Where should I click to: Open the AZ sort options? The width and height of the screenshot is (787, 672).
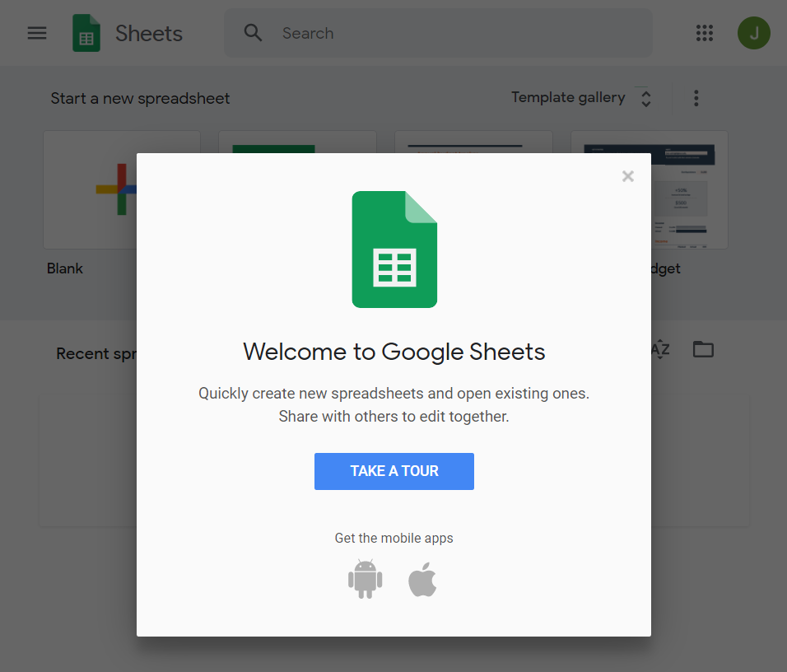pos(660,348)
